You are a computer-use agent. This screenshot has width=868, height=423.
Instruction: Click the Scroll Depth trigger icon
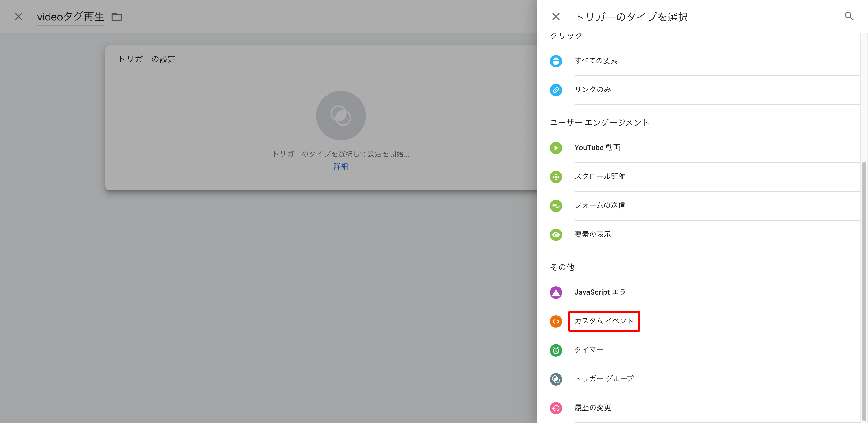(x=556, y=177)
